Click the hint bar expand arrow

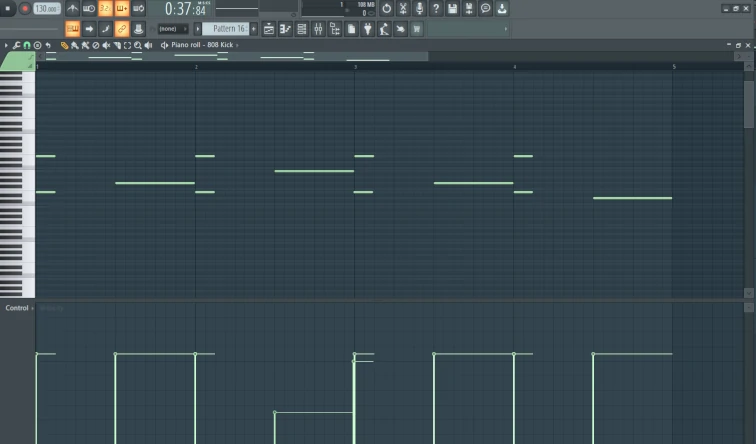click(x=505, y=29)
